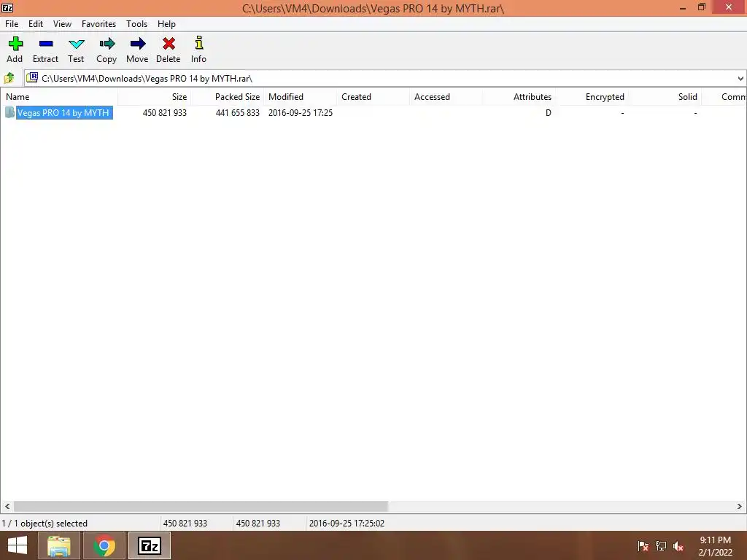Click the muted volume tray icon

point(678,546)
